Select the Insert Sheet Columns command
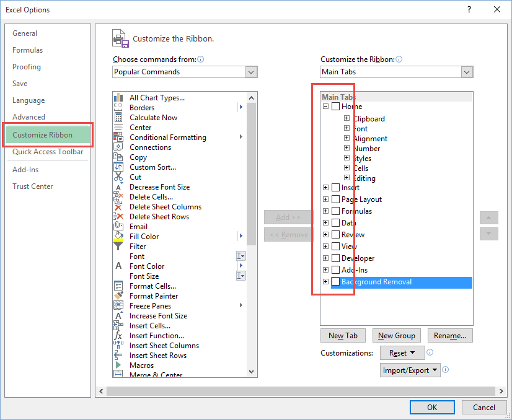512x420 pixels. tap(179, 346)
